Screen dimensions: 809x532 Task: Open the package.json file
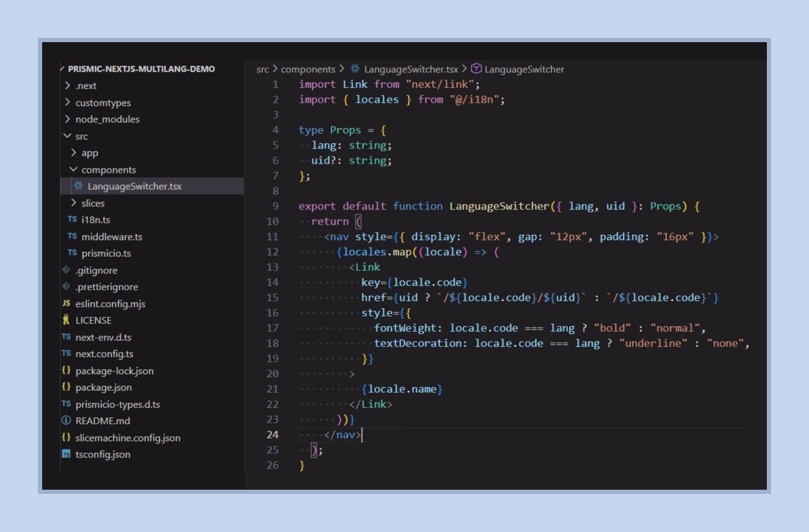103,387
